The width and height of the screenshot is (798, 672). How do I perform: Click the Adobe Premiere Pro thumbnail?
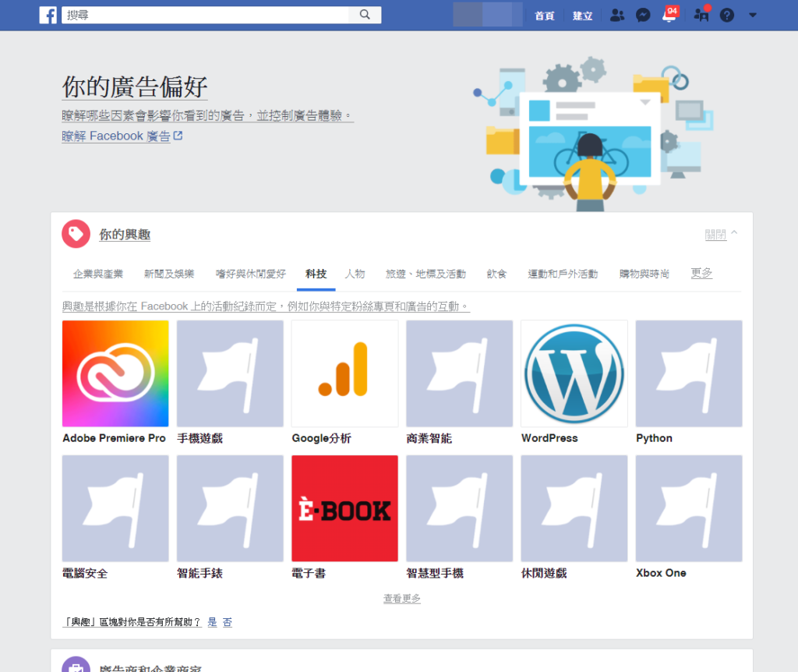click(115, 373)
